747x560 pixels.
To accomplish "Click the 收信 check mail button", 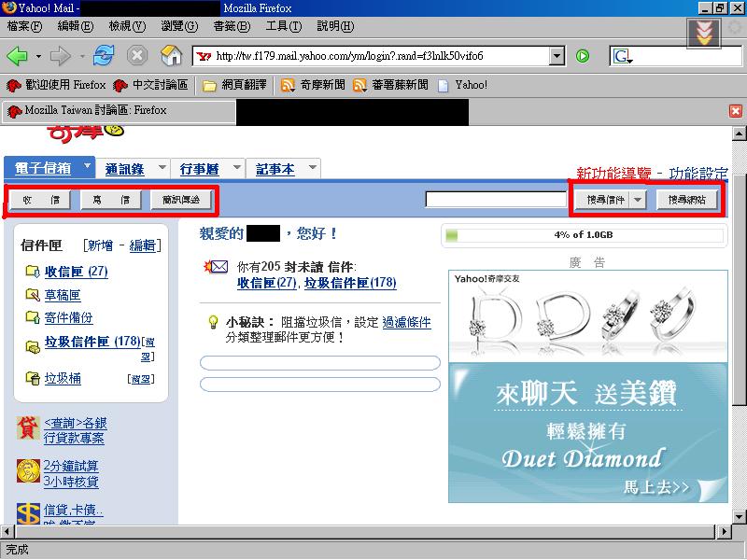I will 40,200.
